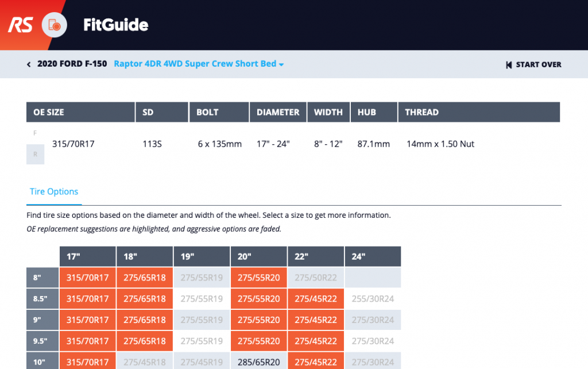The height and width of the screenshot is (369, 588).
Task: Select 275/45R22 in the 8.5" row
Action: pyautogui.click(x=316, y=298)
